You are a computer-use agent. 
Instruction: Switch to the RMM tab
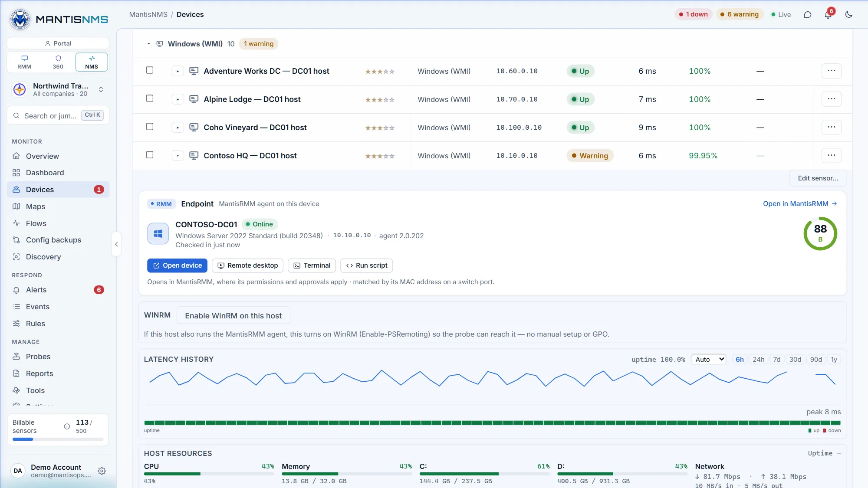[x=24, y=62]
